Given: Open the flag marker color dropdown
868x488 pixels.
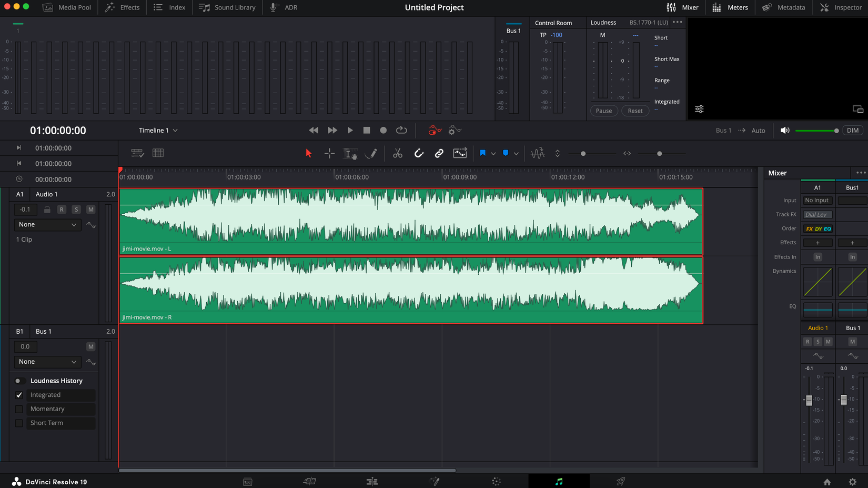Looking at the screenshot, I should (x=493, y=153).
